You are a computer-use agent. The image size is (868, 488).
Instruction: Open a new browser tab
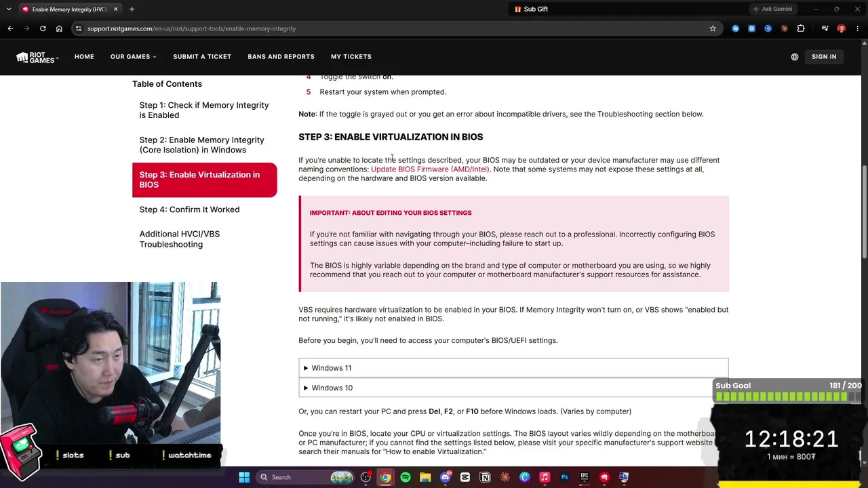click(132, 9)
